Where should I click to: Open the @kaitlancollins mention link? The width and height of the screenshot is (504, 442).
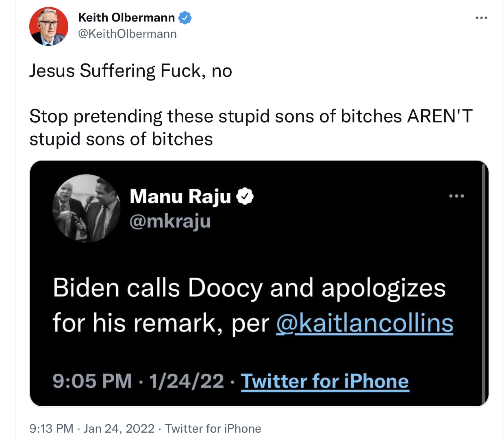pyautogui.click(x=365, y=323)
